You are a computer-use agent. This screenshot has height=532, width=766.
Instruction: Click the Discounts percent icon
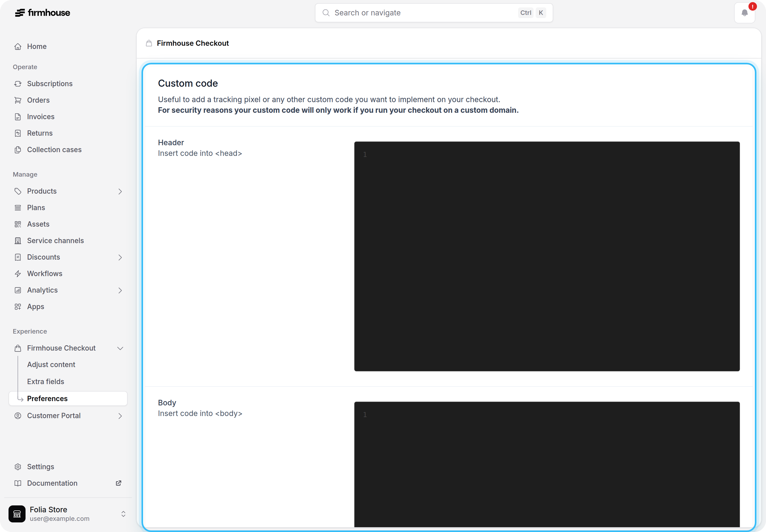coord(18,257)
